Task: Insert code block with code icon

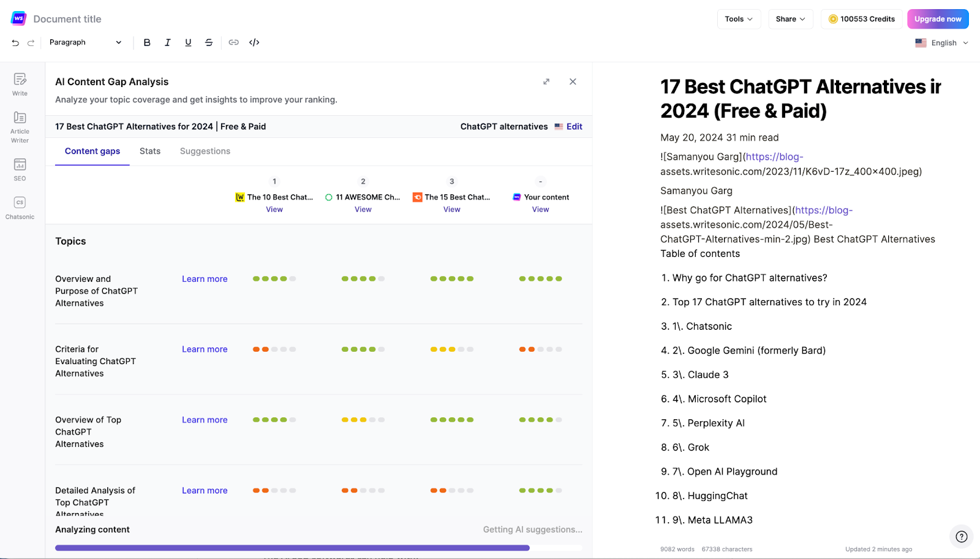Action: point(254,42)
